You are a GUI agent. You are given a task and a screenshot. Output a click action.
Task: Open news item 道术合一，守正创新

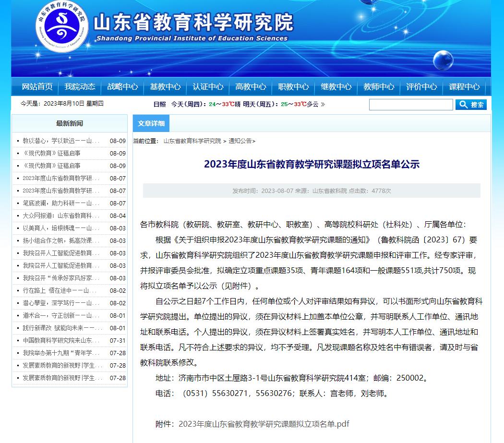pyautogui.click(x=61, y=316)
